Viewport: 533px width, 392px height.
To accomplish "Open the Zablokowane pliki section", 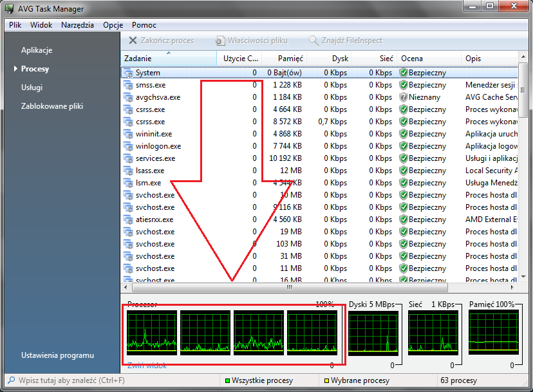I will click(x=52, y=106).
